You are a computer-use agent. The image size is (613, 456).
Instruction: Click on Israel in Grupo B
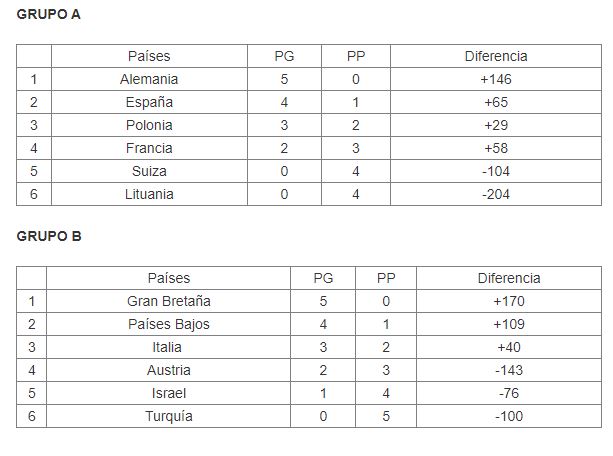[x=168, y=393]
